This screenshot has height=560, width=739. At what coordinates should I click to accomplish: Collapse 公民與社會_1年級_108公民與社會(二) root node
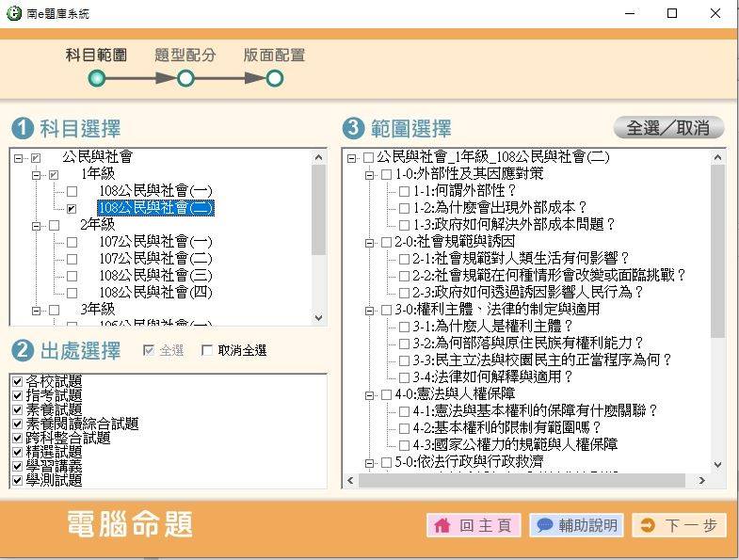pyautogui.click(x=351, y=158)
